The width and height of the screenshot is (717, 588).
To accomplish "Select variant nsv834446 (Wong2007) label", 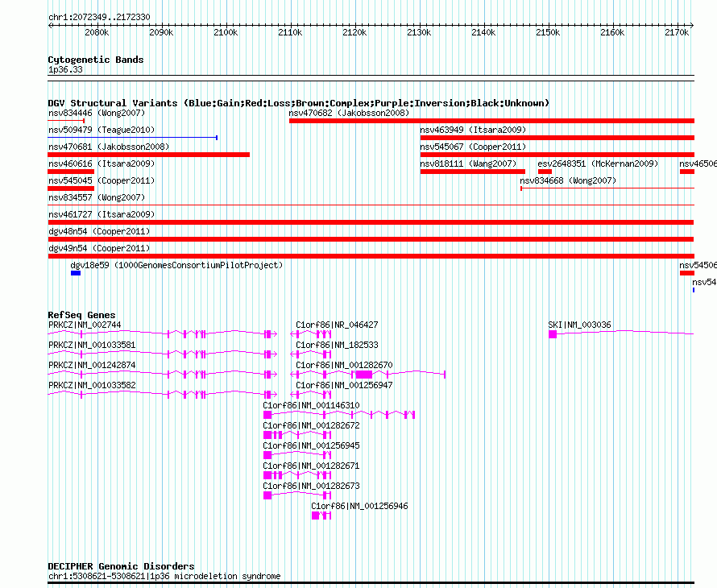I will [x=97, y=113].
